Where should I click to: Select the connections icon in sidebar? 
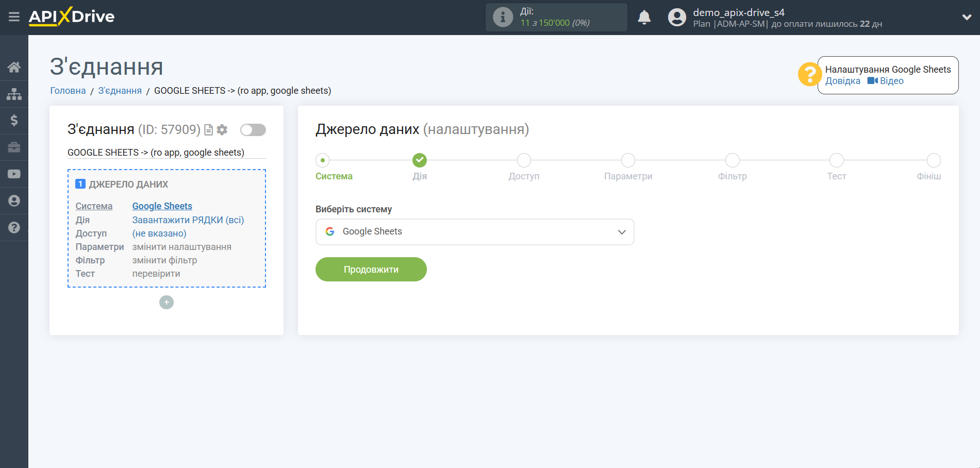(x=14, y=93)
